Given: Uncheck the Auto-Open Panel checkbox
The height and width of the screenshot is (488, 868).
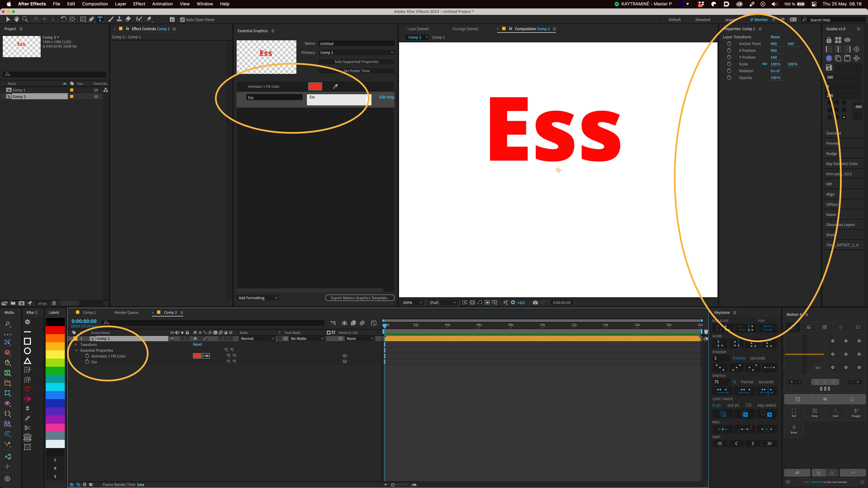Looking at the screenshot, I should tap(182, 19).
